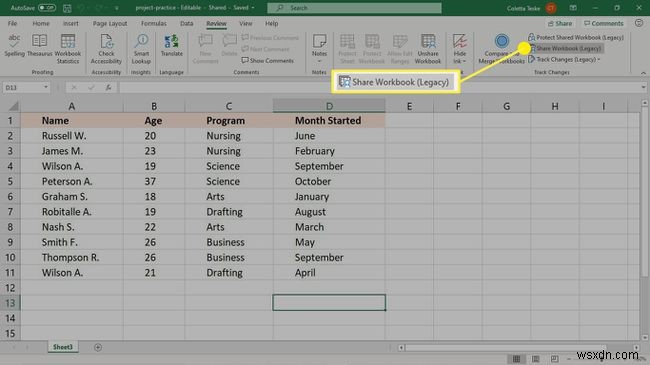Switch to the Page Layout tab
Image resolution: width=650 pixels, height=365 pixels.
pyautogui.click(x=110, y=24)
